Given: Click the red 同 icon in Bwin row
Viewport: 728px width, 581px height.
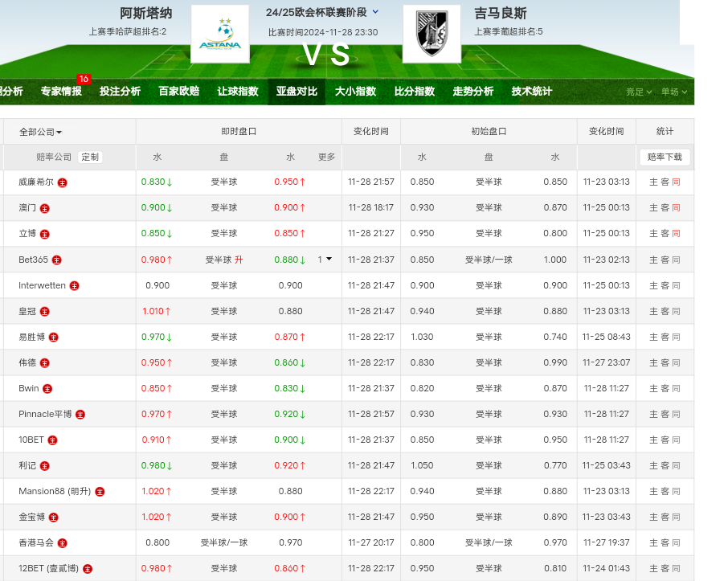Looking at the screenshot, I should (x=677, y=388).
